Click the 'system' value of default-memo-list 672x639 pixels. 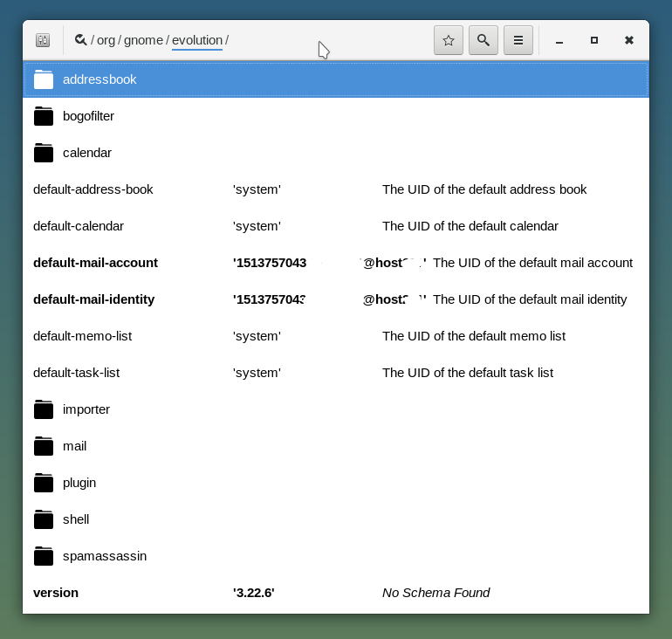tap(257, 336)
